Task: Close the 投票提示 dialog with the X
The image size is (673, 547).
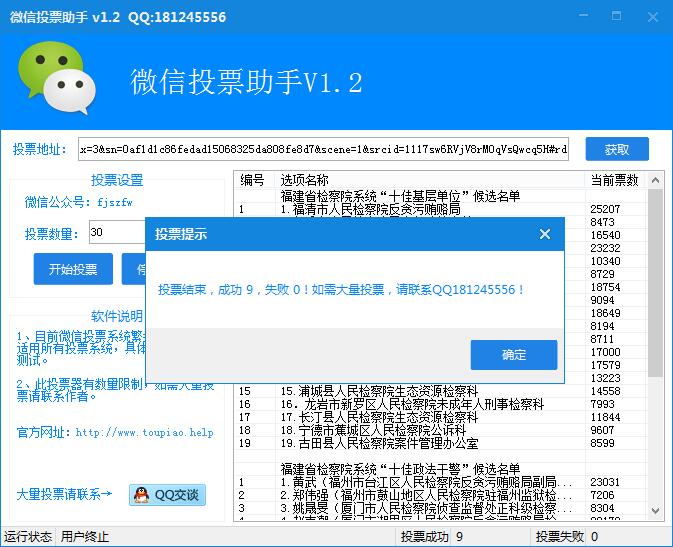Action: pyautogui.click(x=545, y=234)
